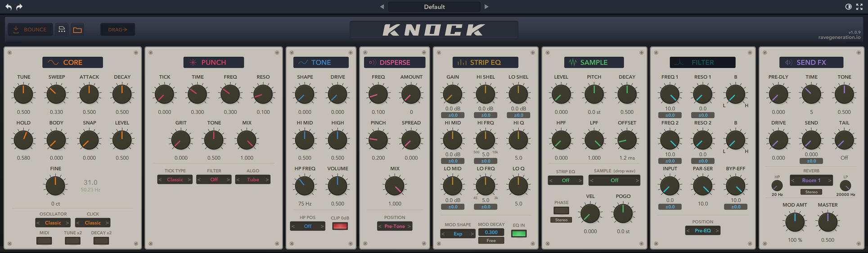Toggle the TUNE x2 switch
Screen dimensions: 868x253
tap(72, 240)
